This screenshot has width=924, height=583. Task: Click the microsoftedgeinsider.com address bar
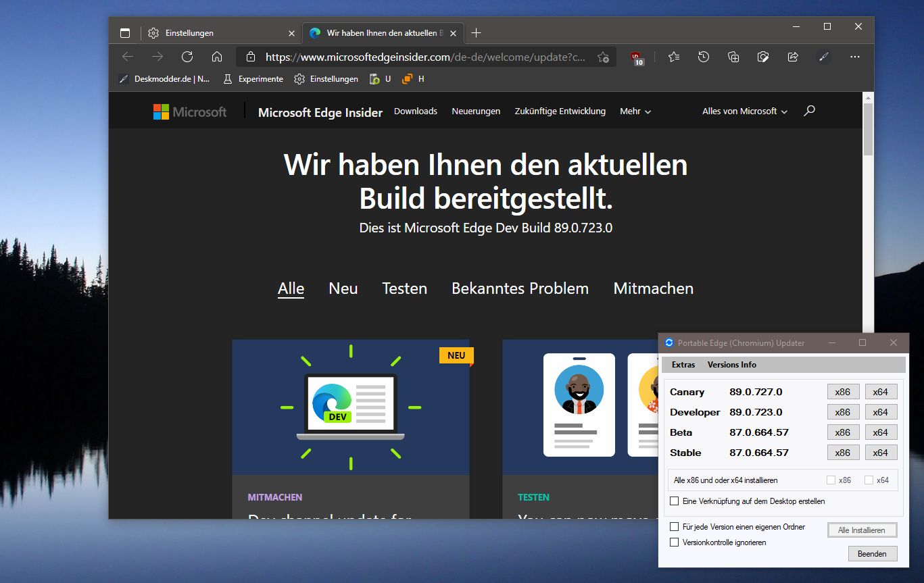point(426,57)
